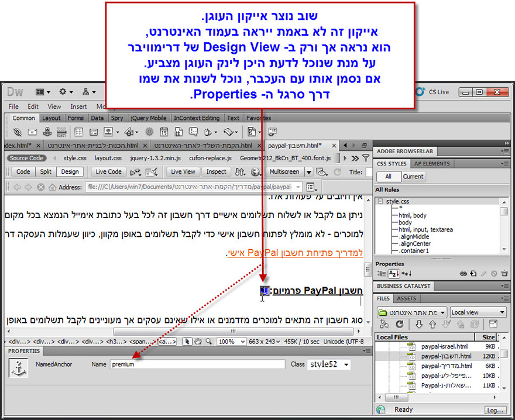
Task: Click the Log... button
Action: coord(495,410)
